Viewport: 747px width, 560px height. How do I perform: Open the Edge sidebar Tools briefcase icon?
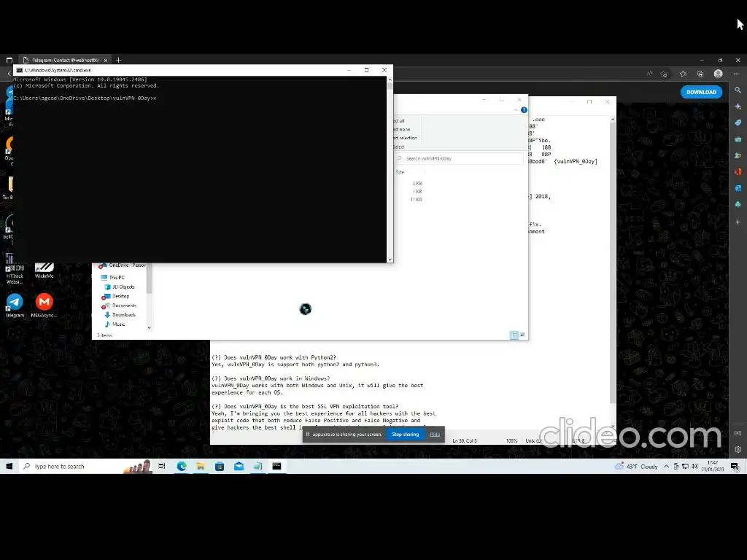click(x=738, y=139)
